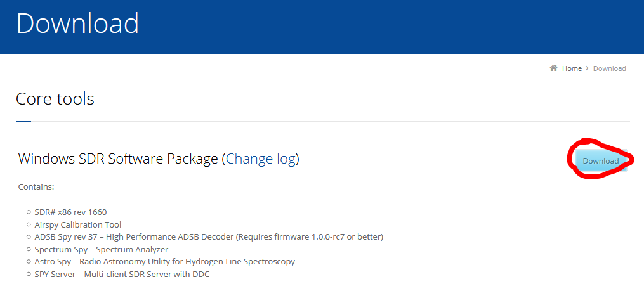
Task: Open the Change log link
Action: coord(261,159)
